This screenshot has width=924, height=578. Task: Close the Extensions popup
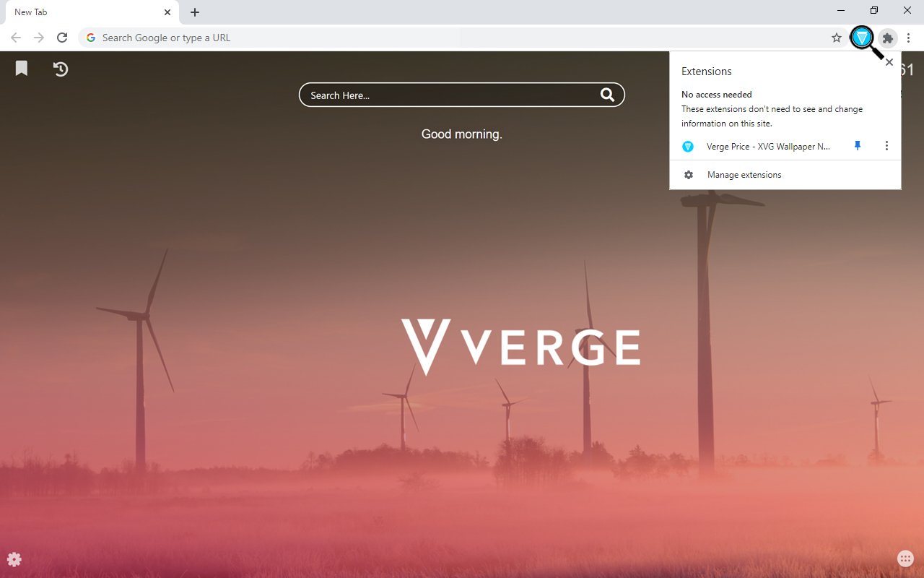click(x=889, y=62)
